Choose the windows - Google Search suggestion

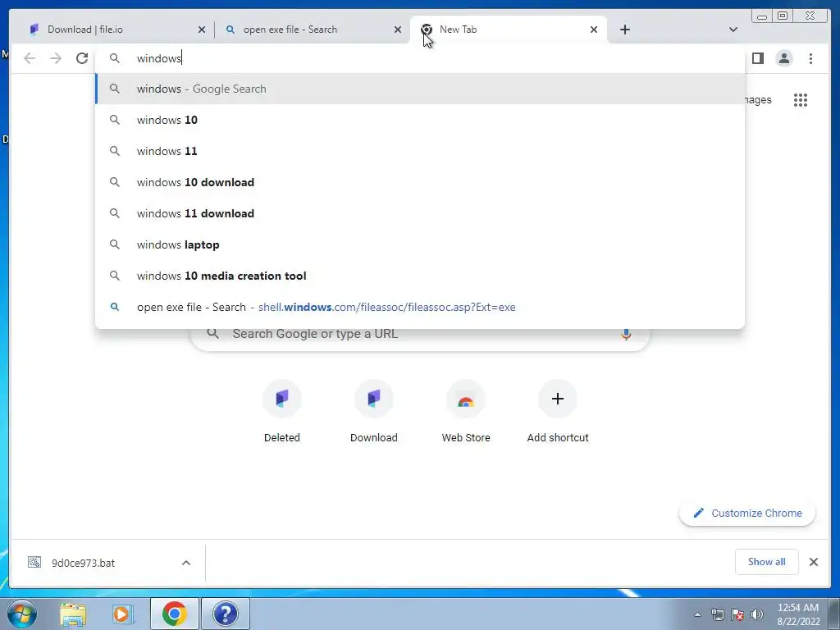(x=420, y=89)
